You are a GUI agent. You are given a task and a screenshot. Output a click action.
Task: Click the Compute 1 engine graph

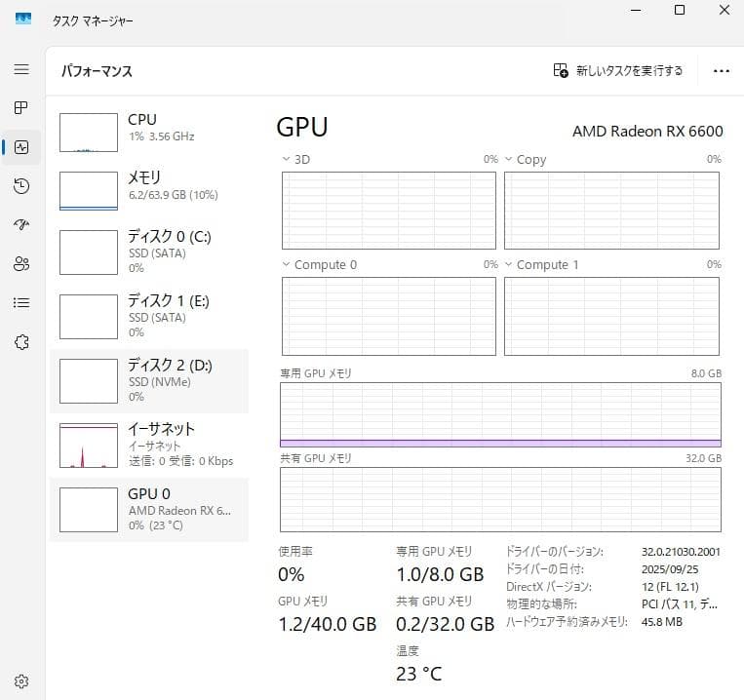click(x=611, y=316)
